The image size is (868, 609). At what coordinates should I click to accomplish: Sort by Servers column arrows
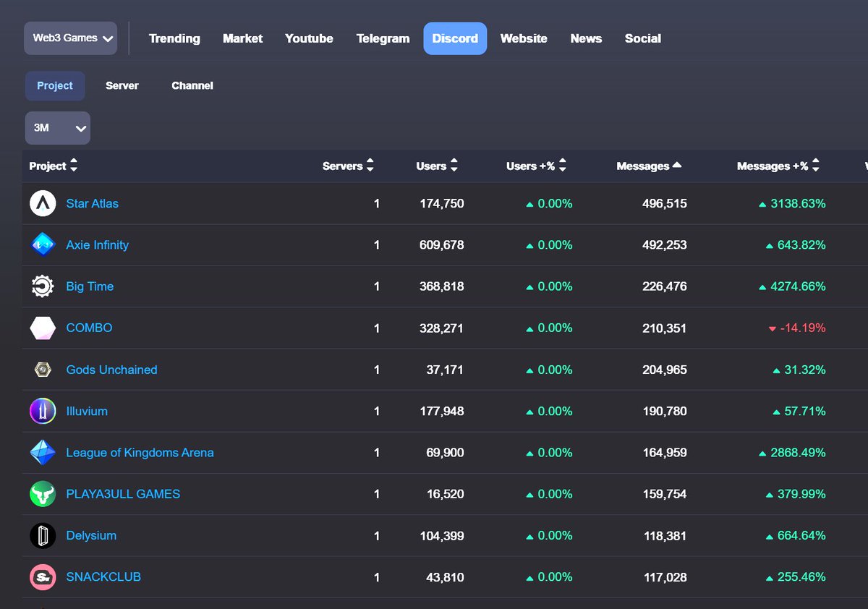[x=370, y=166]
